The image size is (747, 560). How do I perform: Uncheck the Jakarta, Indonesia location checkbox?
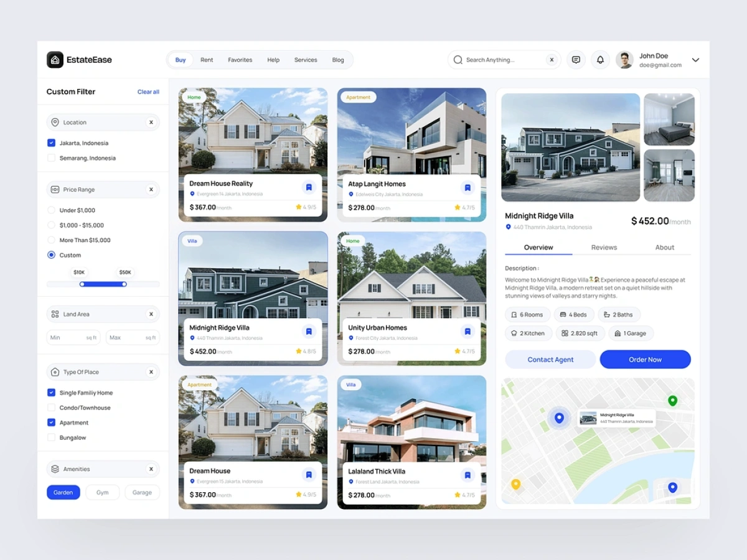51,143
